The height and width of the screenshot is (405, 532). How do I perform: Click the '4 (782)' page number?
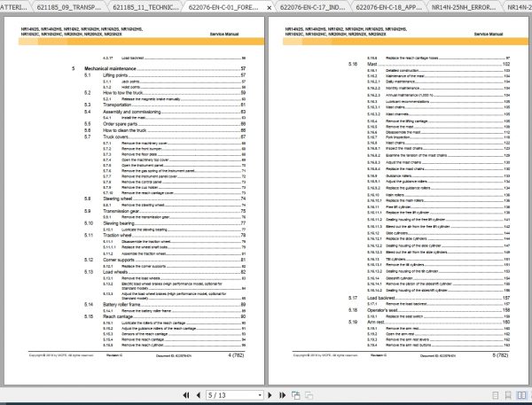click(236, 355)
